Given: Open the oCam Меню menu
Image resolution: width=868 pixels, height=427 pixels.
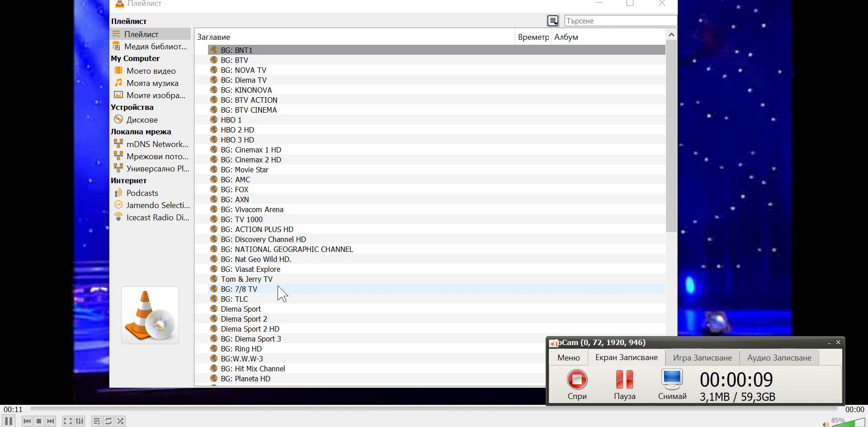Looking at the screenshot, I should 568,358.
